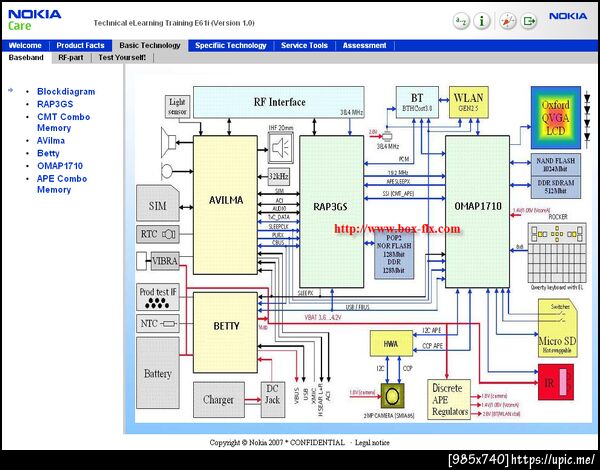
Task: Click the RAP3GS block in diagram
Action: click(x=331, y=211)
